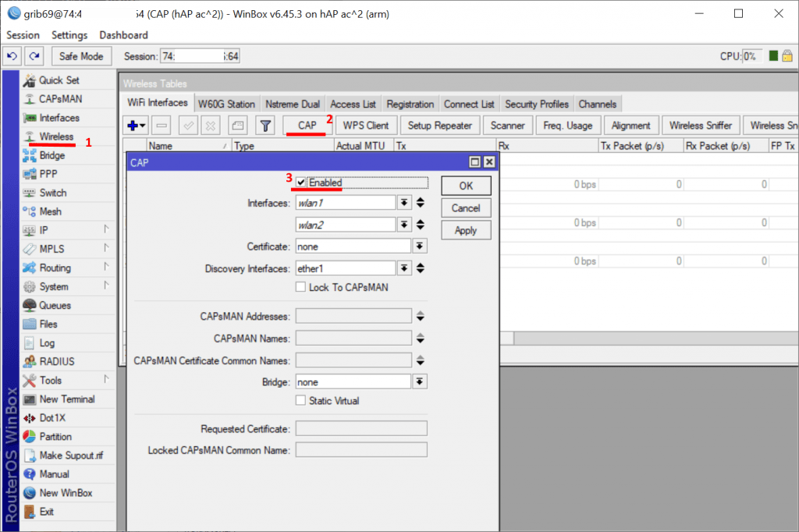This screenshot has height=532, width=799.
Task: Check the Static Virtual option
Action: point(301,401)
